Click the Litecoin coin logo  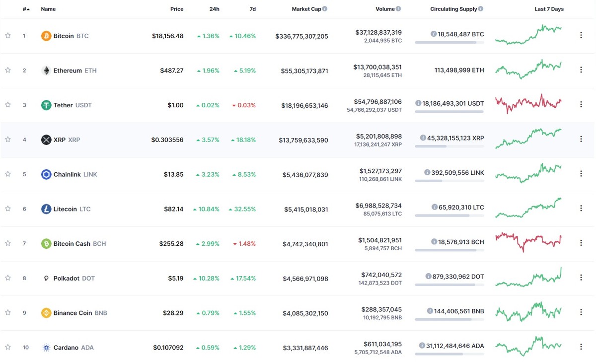(46, 209)
